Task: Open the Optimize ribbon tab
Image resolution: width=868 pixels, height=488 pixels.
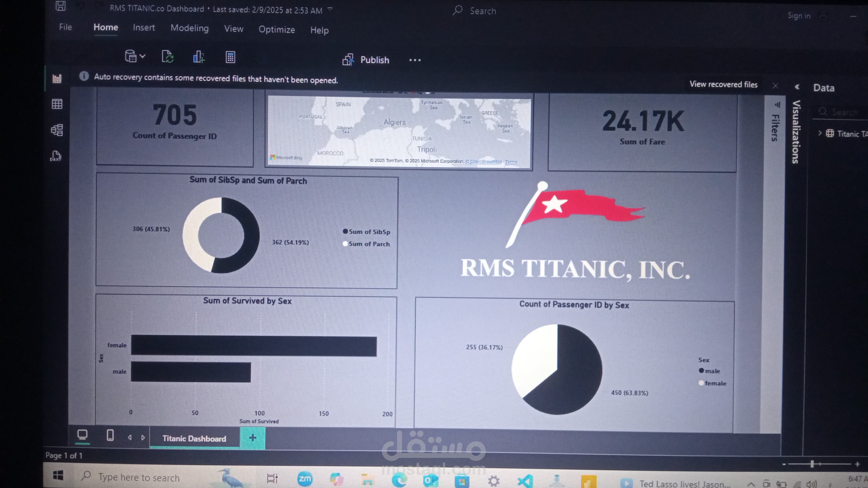Action: pos(277,30)
